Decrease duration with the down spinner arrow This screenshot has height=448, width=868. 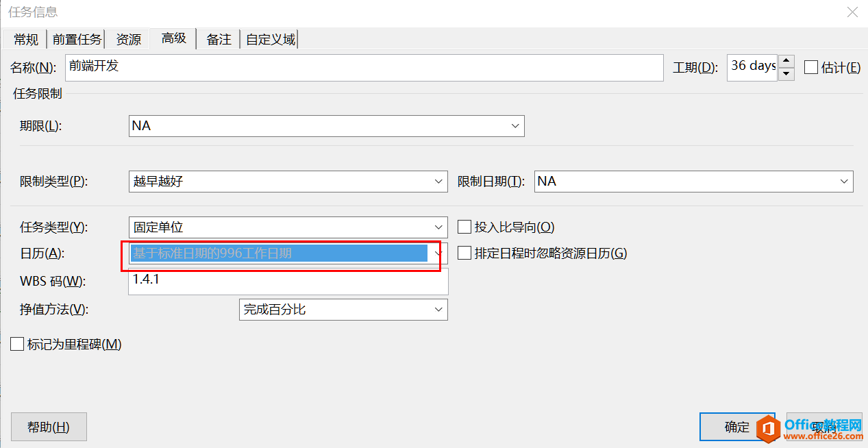pos(786,74)
